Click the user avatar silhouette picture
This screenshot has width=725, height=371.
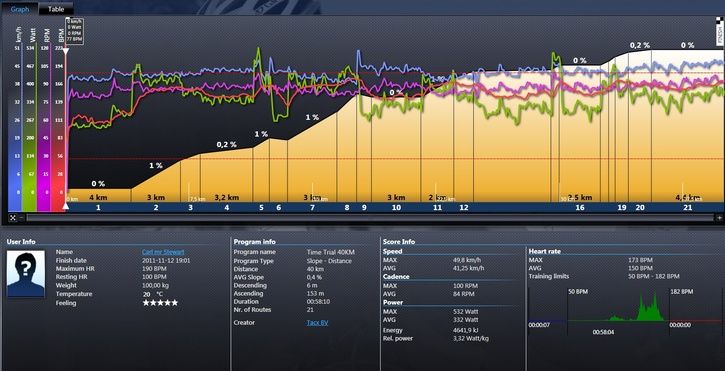26,274
